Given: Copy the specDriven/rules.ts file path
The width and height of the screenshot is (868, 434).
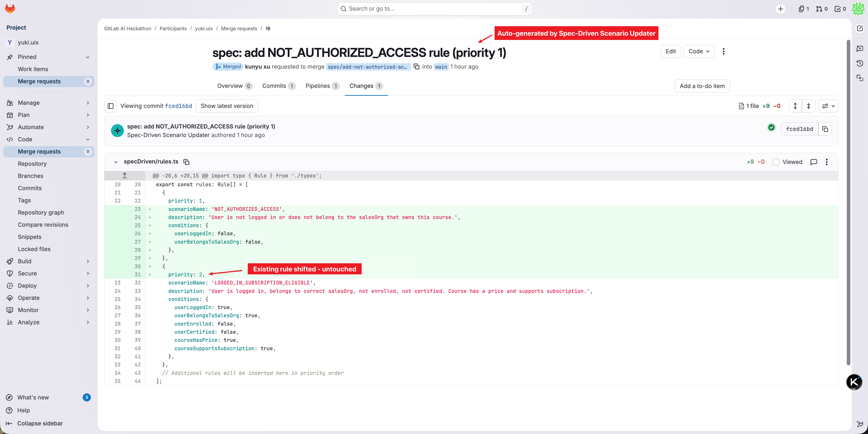Looking at the screenshot, I should [186, 162].
